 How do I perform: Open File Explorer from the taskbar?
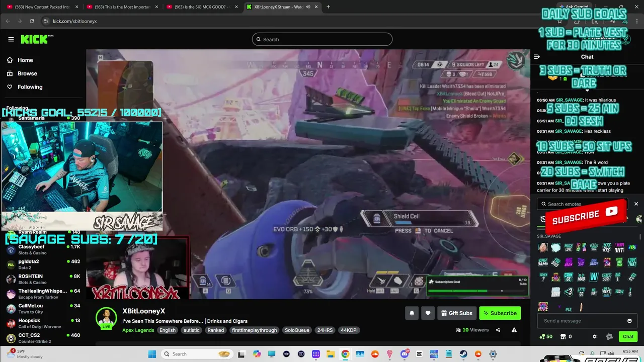click(x=331, y=354)
